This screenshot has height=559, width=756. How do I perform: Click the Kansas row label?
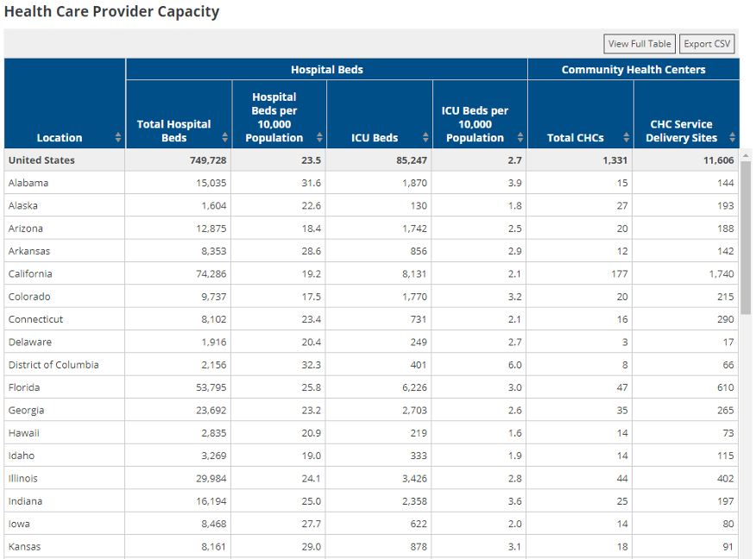(x=24, y=547)
